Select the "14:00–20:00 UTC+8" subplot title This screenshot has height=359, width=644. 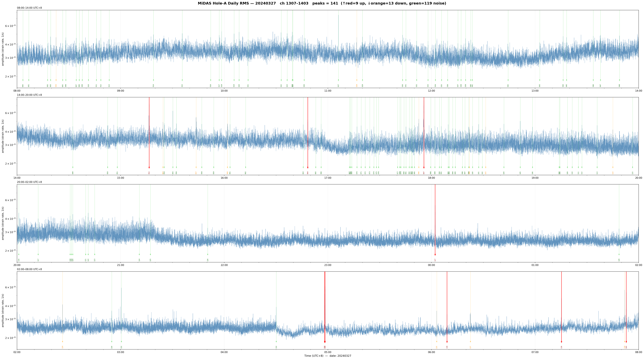point(29,95)
